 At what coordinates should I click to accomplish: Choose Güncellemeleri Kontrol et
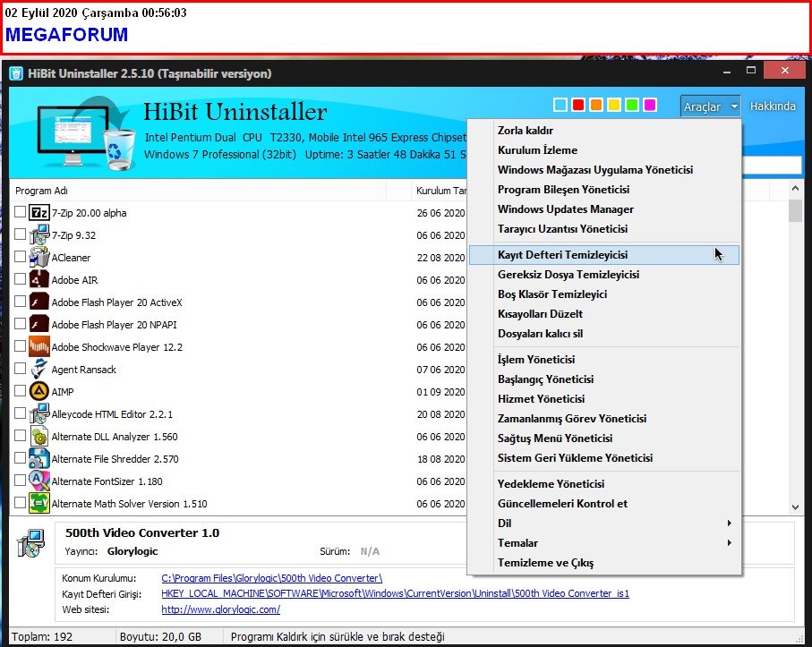[604, 504]
